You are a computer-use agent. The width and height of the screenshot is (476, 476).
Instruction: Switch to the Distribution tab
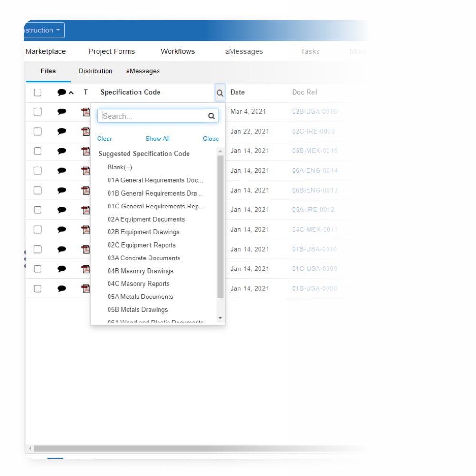96,71
